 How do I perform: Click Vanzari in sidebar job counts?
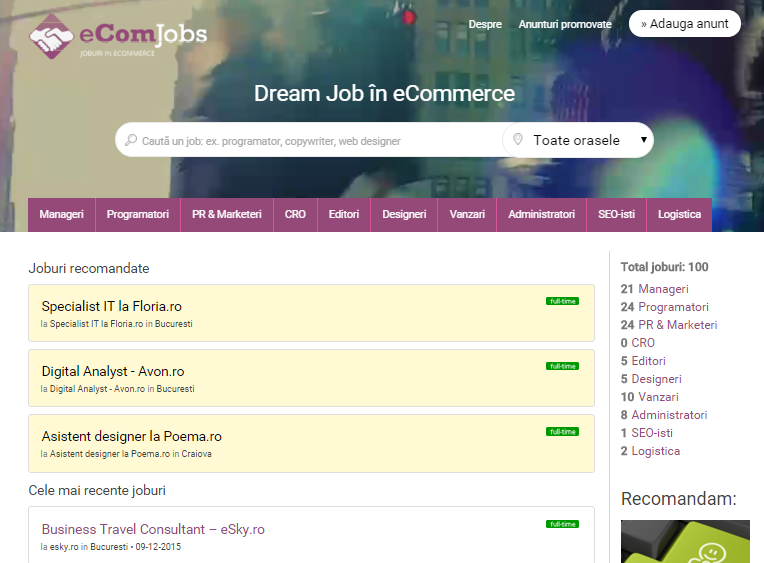tap(658, 397)
